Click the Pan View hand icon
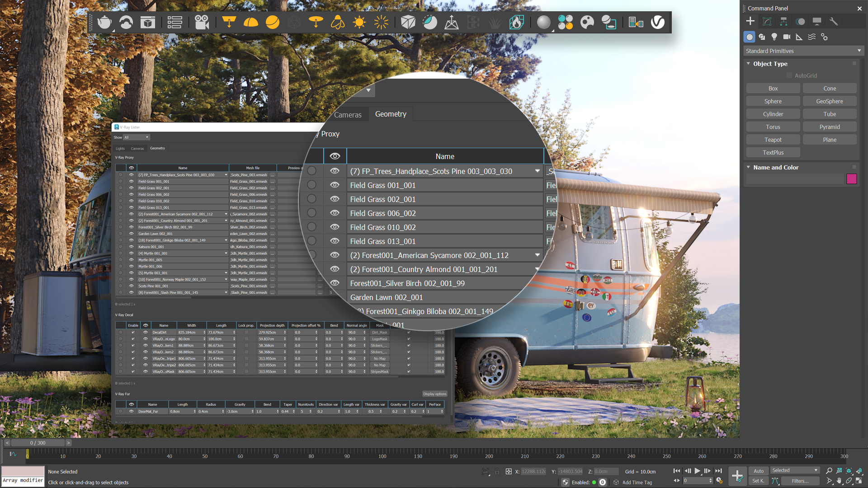 (x=839, y=481)
